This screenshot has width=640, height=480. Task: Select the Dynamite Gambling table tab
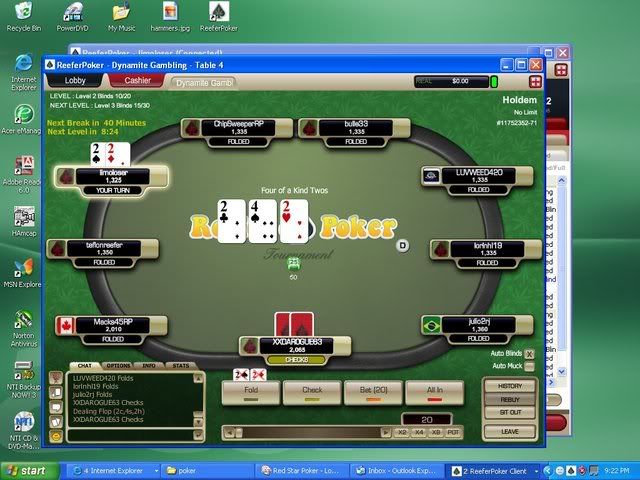203,83
